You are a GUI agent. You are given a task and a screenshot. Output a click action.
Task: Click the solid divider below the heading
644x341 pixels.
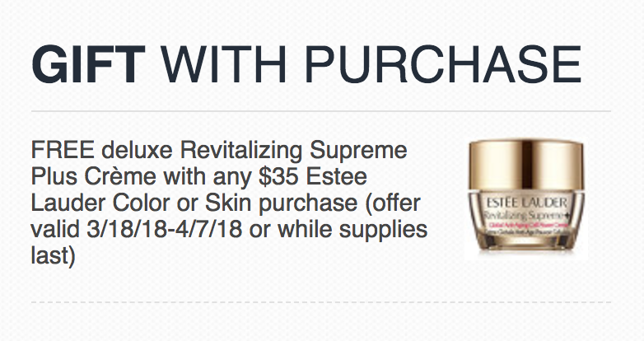tap(321, 111)
